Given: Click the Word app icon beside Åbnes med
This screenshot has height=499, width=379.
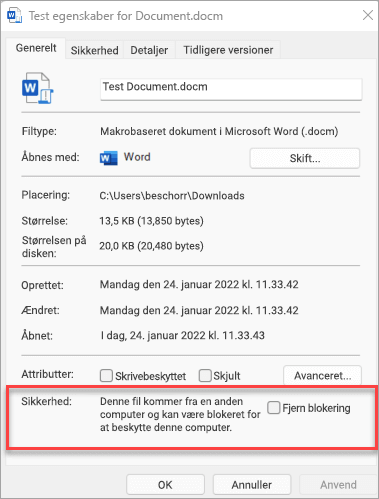Looking at the screenshot, I should click(109, 158).
